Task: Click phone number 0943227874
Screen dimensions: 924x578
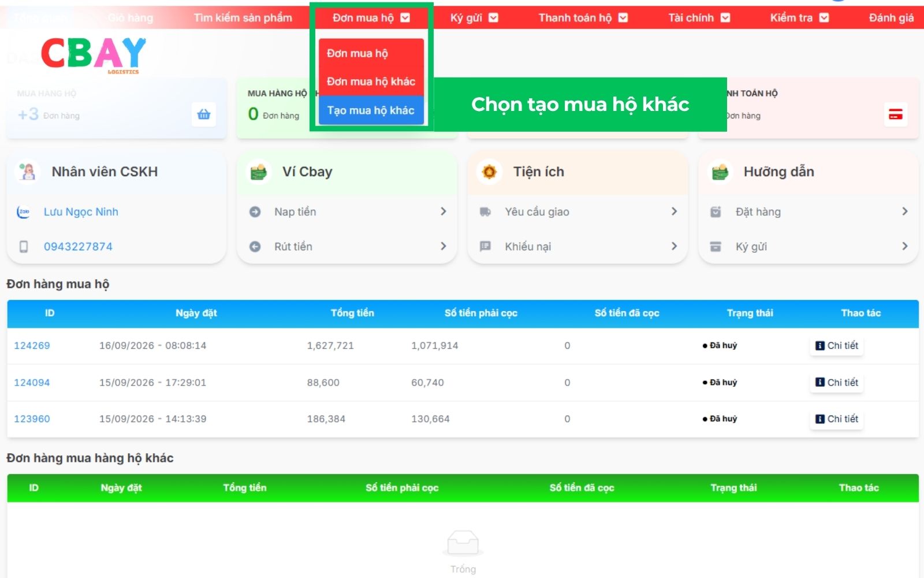Action: coord(78,247)
